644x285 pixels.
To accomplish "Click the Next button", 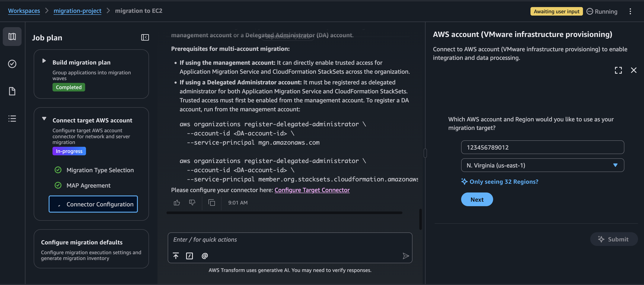I will click(x=477, y=199).
